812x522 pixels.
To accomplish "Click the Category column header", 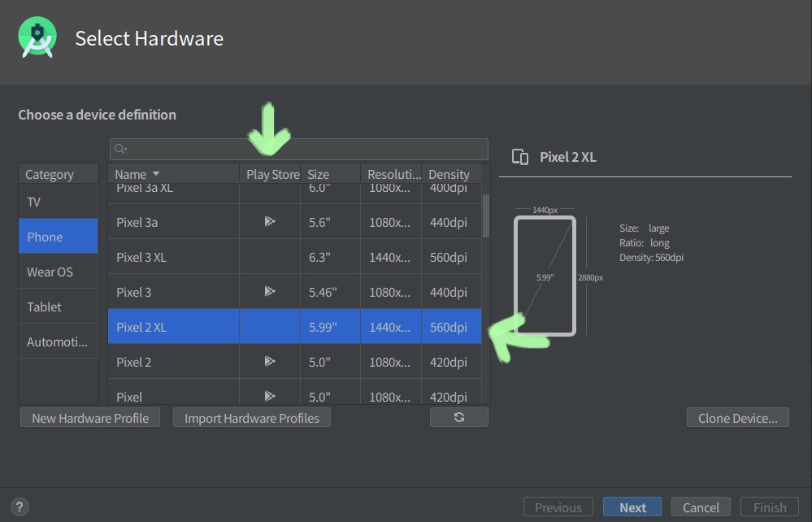I will point(58,174).
